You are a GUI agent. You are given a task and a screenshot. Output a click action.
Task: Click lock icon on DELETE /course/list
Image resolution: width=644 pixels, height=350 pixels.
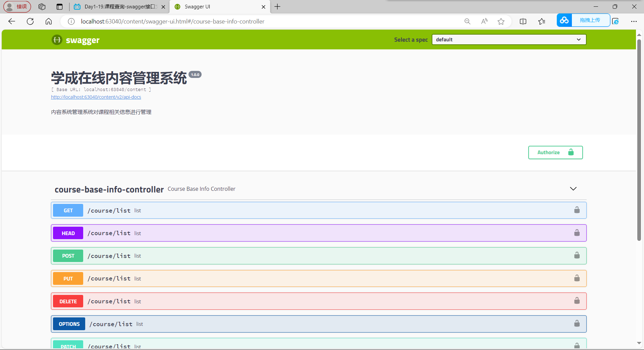(577, 301)
